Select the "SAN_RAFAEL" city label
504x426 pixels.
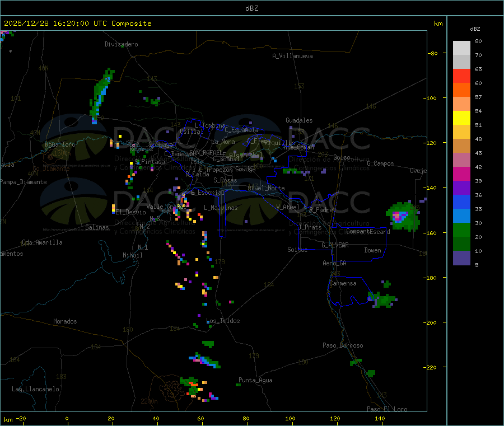click(x=206, y=152)
